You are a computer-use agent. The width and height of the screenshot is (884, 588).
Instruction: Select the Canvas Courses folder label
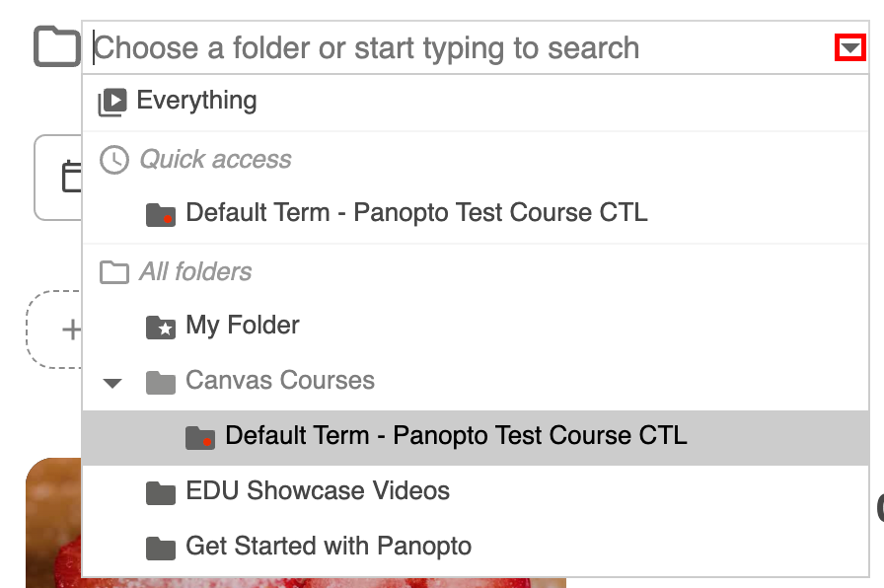click(280, 381)
